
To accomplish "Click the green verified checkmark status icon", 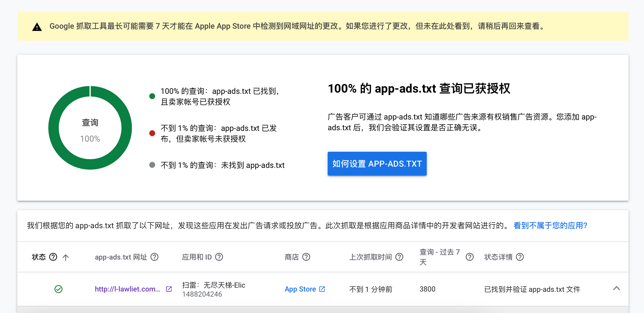I will tap(58, 289).
